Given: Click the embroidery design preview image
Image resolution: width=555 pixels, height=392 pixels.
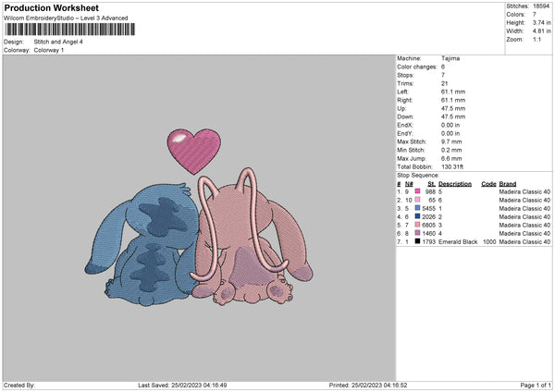Looking at the screenshot, I should [x=199, y=218].
